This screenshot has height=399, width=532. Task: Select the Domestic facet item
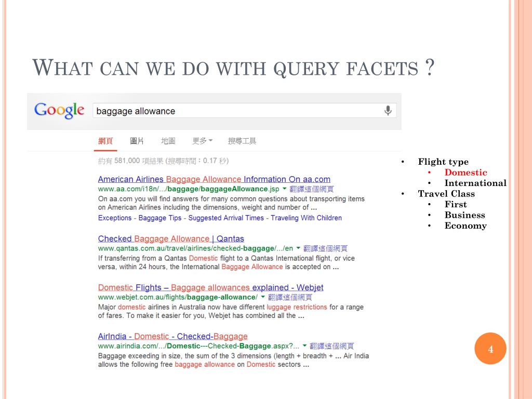tap(466, 172)
